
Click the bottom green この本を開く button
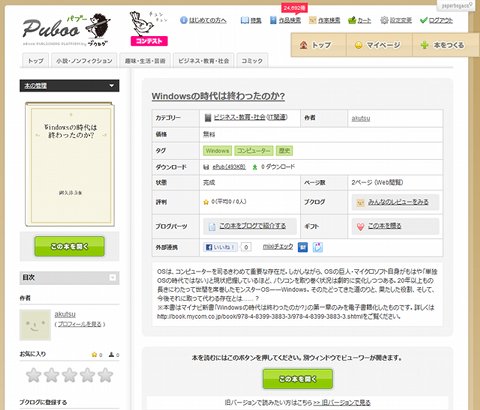(298, 379)
